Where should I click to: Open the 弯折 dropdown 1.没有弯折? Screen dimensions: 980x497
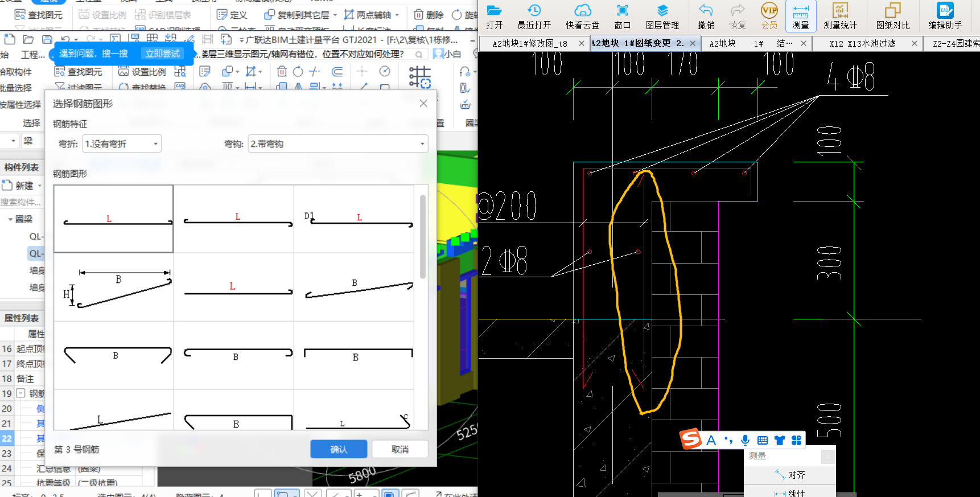(122, 144)
